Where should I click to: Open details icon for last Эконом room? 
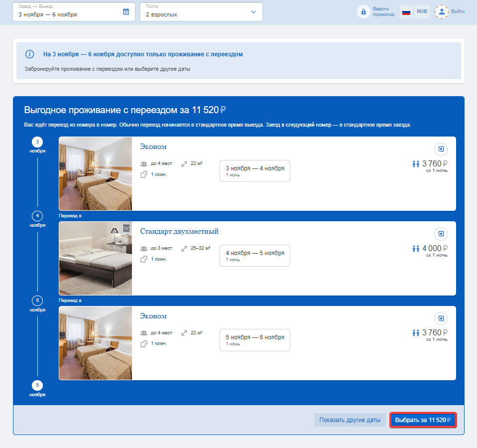(441, 318)
